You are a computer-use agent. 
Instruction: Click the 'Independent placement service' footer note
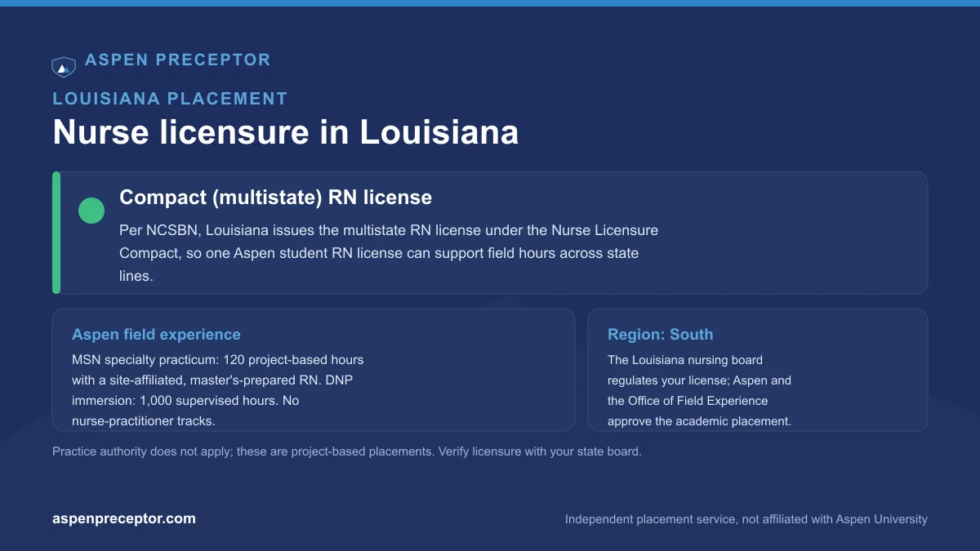click(x=746, y=519)
